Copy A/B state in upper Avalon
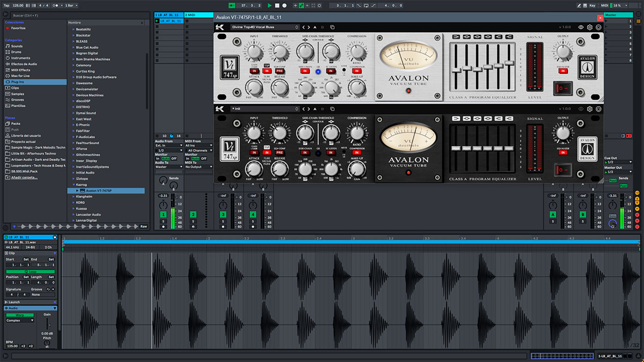This screenshot has height=362, width=644. click(x=332, y=27)
